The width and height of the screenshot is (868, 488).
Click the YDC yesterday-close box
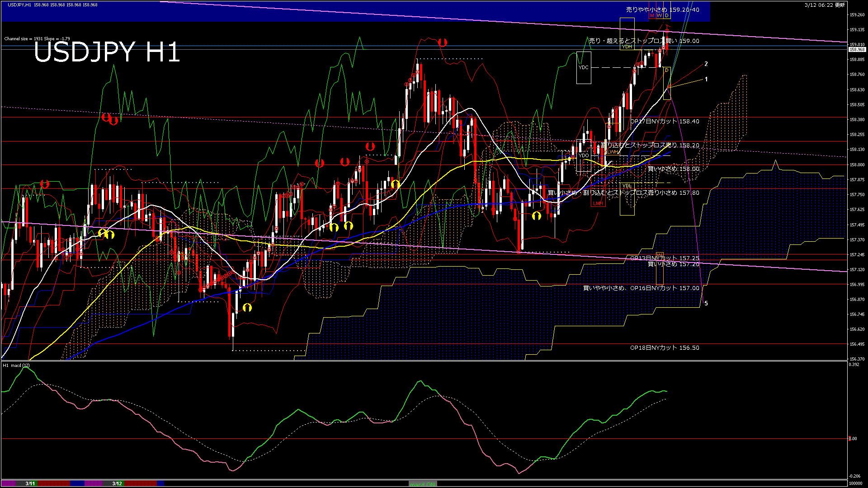(x=584, y=68)
